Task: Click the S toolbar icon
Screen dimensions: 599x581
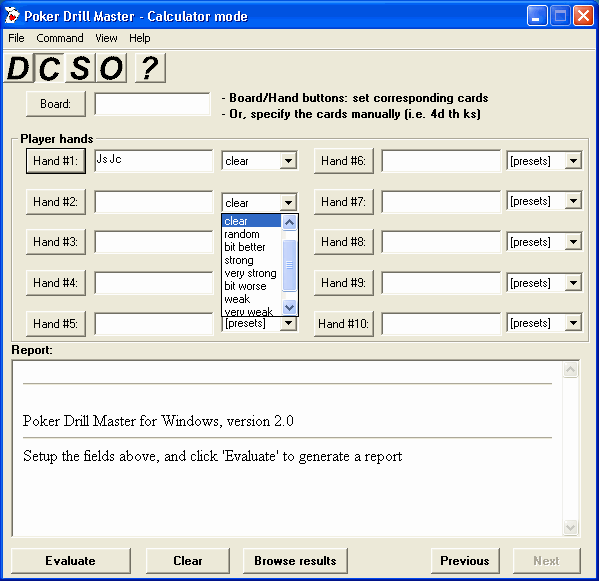Action: coord(80,68)
